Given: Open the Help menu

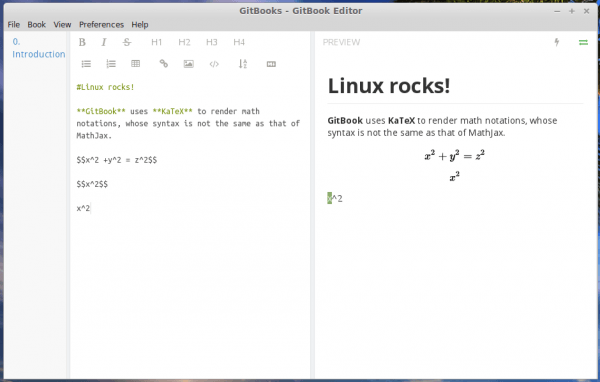Looking at the screenshot, I should 140,24.
